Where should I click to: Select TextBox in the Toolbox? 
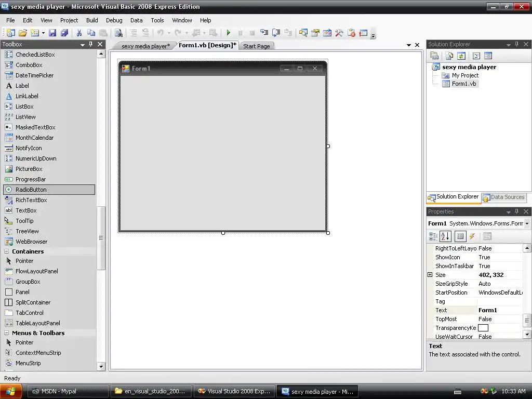(49, 210)
